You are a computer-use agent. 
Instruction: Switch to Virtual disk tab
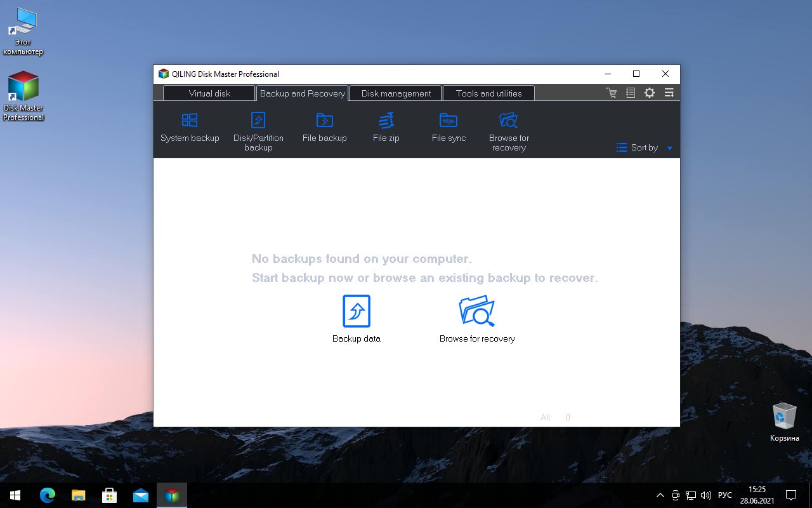(209, 93)
